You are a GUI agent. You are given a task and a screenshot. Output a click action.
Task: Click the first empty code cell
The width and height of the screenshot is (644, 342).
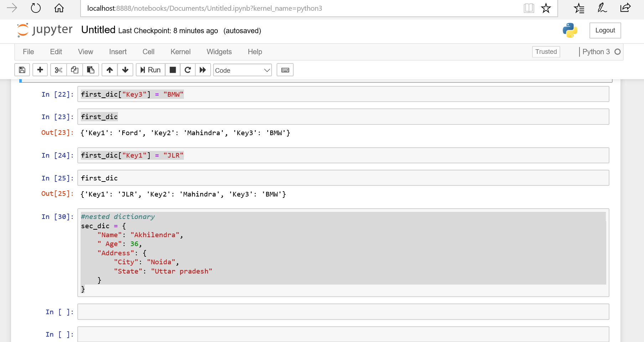[x=343, y=312]
